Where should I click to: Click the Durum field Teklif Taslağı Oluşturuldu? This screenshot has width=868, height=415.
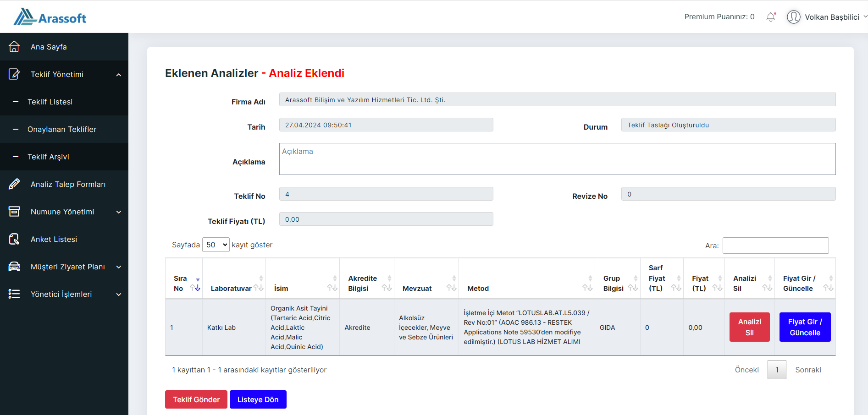728,125
